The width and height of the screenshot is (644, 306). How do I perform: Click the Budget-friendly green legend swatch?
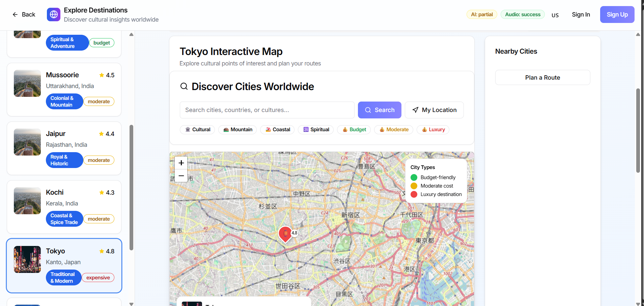414,177
